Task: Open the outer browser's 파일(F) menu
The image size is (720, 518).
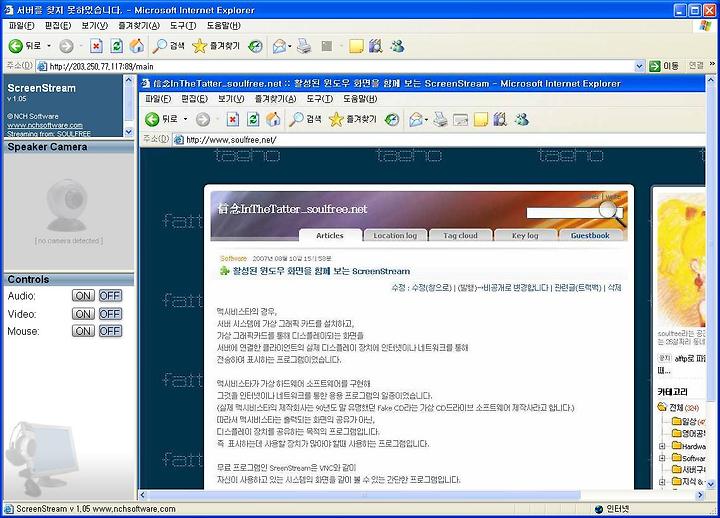Action: 21,26
